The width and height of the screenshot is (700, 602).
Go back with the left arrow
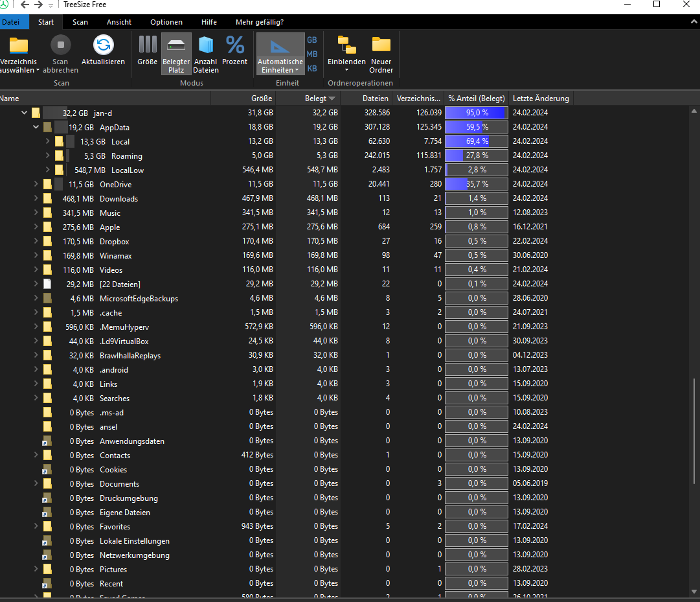click(25, 5)
